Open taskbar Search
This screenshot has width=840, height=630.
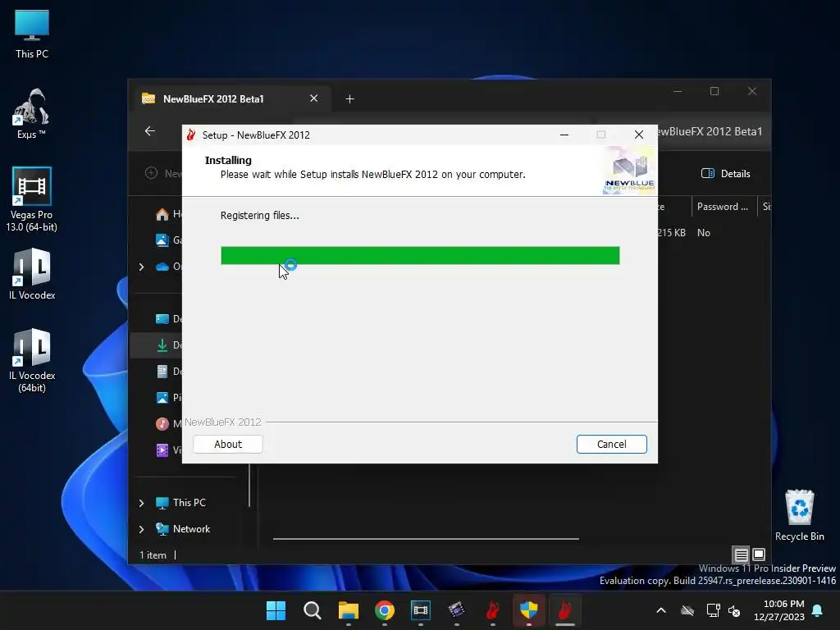313,610
